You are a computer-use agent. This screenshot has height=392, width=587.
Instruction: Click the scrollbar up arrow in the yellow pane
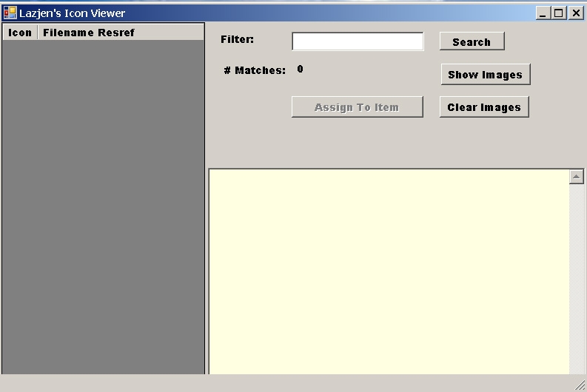point(576,177)
